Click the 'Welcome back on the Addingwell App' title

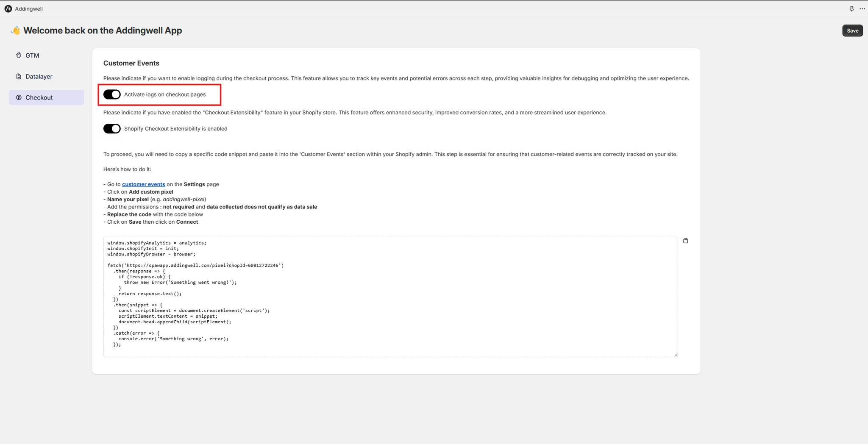103,31
